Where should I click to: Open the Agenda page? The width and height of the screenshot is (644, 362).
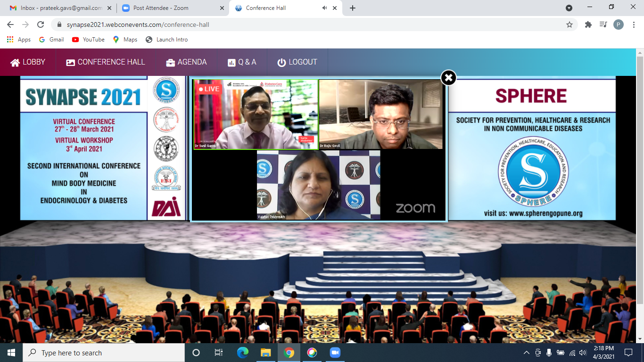[186, 62]
